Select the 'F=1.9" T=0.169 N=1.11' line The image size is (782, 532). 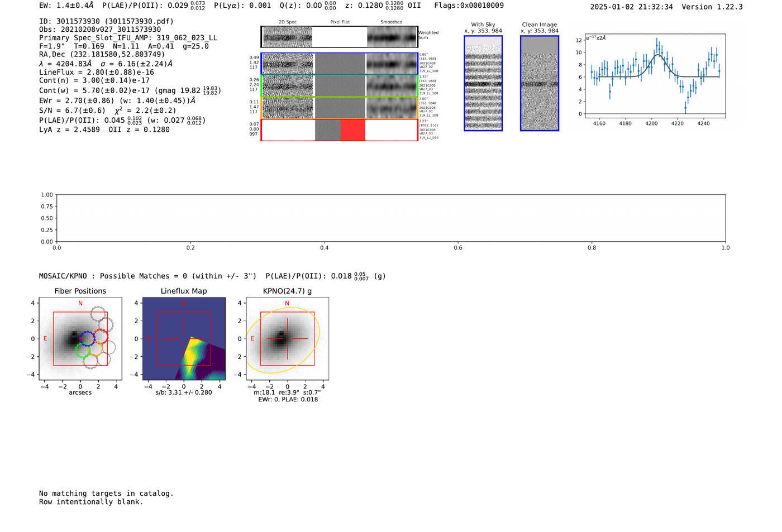124,46
